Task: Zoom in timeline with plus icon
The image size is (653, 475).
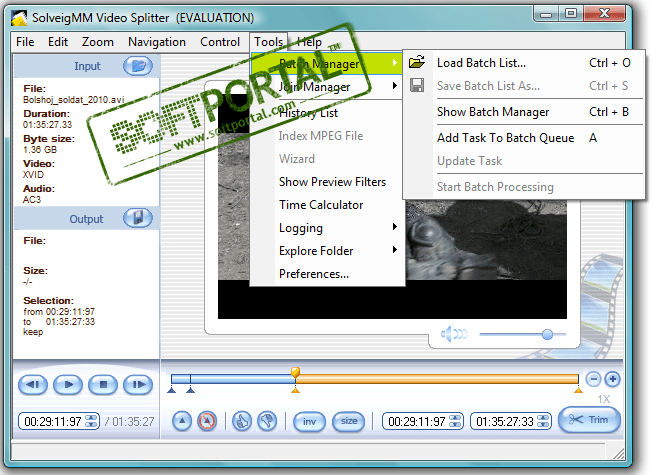Action: (612, 379)
